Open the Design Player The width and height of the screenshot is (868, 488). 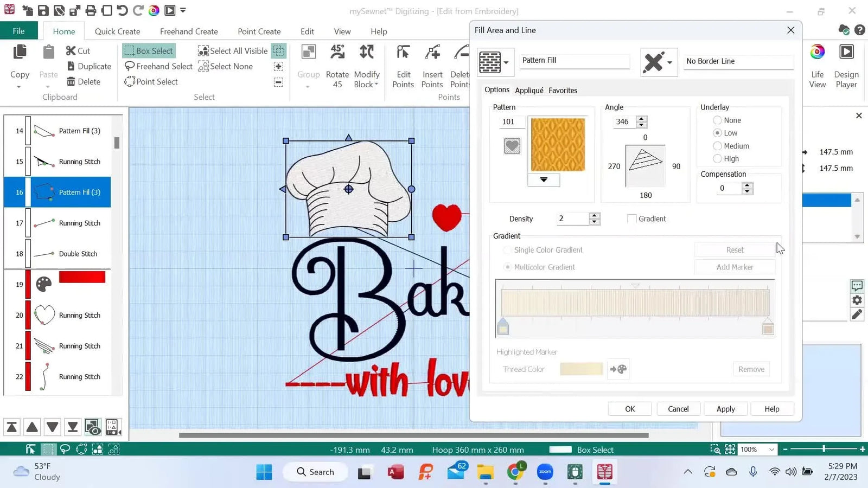point(846,65)
